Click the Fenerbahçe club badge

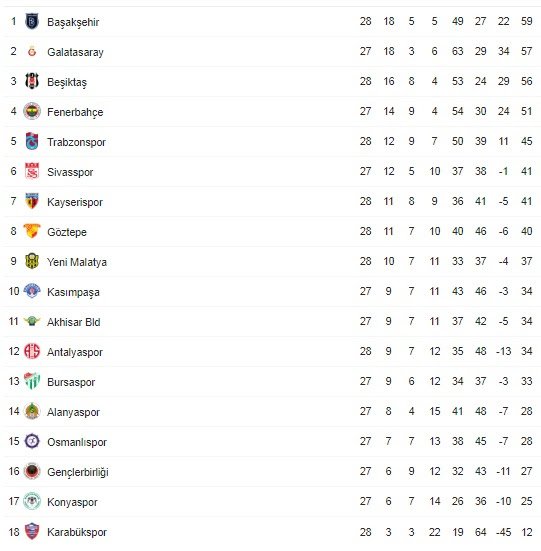point(32,111)
